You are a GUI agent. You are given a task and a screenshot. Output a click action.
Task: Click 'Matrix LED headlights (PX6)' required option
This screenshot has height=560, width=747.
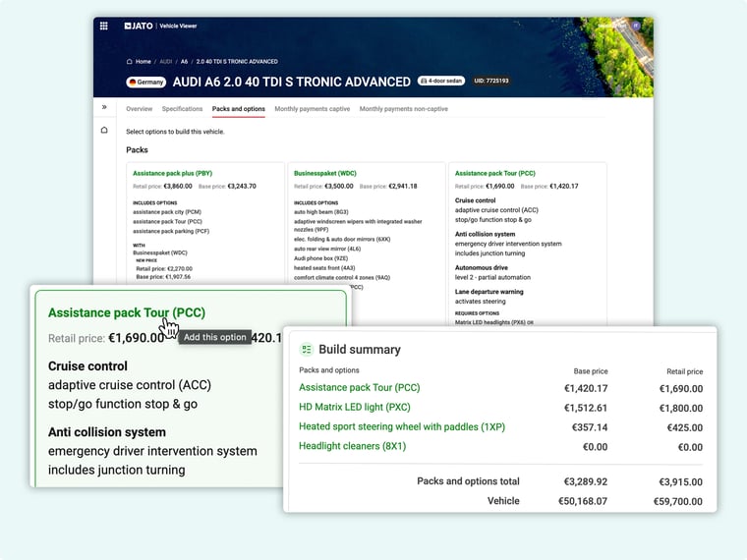[490, 322]
